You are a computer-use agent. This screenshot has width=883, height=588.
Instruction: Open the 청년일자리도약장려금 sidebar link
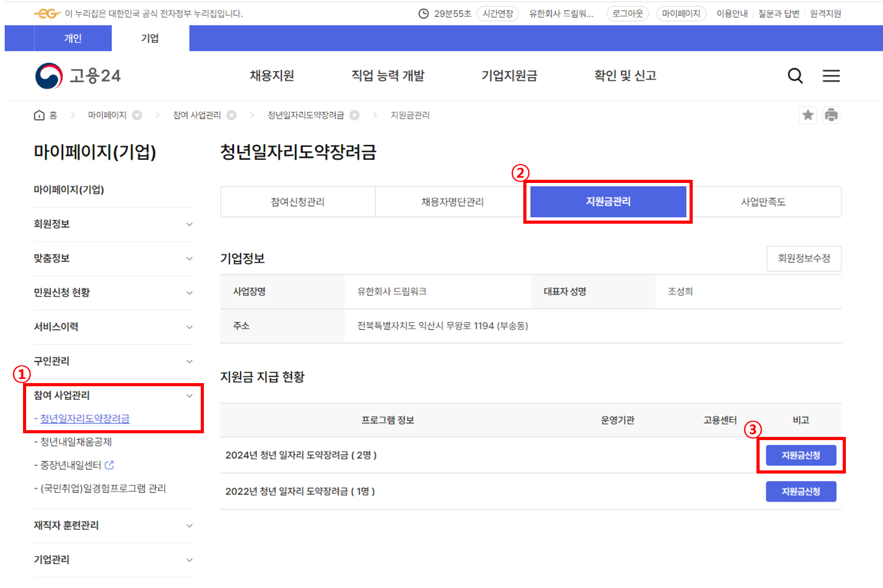[x=85, y=419]
